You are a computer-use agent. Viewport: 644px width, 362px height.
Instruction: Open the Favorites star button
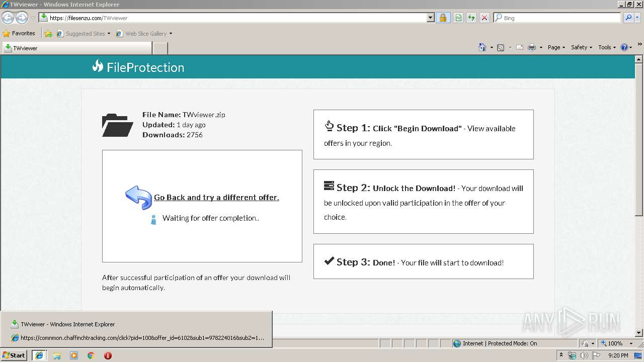[19, 34]
